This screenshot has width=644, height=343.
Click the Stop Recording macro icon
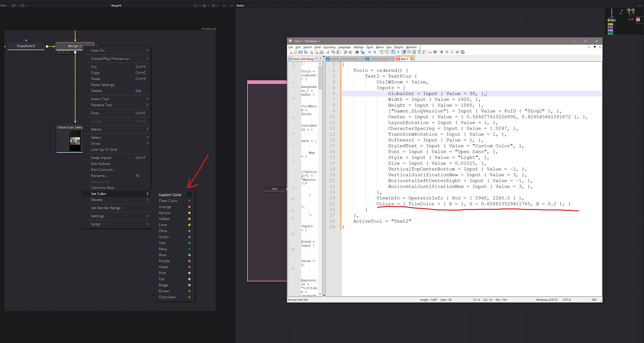[x=447, y=52]
